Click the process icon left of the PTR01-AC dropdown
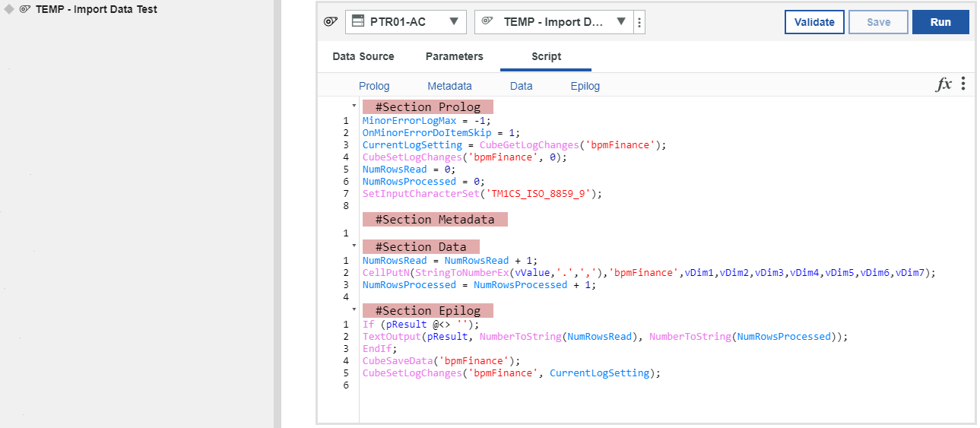Screen dimensions: 980x428 pyautogui.click(x=331, y=22)
